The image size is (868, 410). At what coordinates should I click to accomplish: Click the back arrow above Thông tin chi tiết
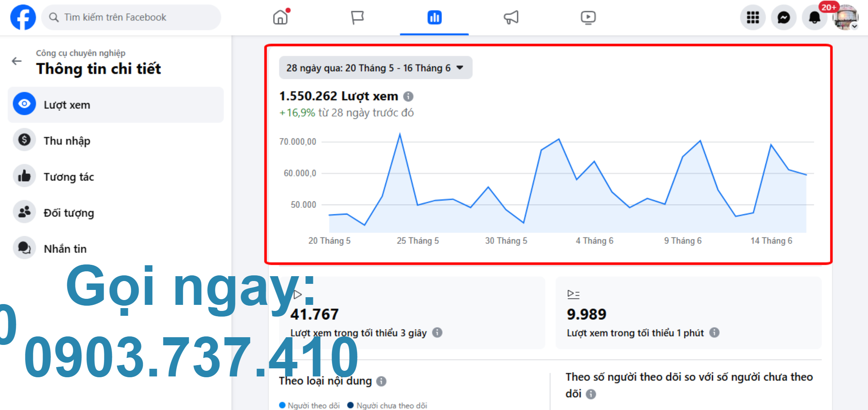coord(17,61)
